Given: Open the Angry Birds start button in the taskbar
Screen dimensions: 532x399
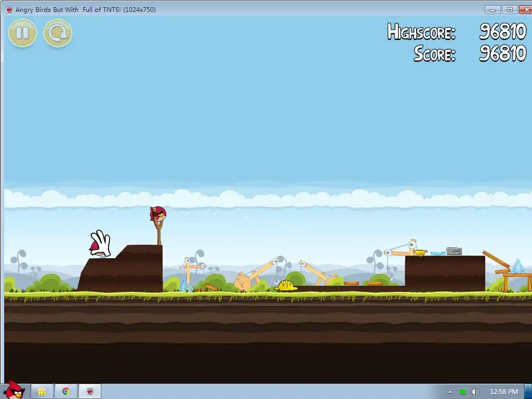Looking at the screenshot, I should (14, 390).
